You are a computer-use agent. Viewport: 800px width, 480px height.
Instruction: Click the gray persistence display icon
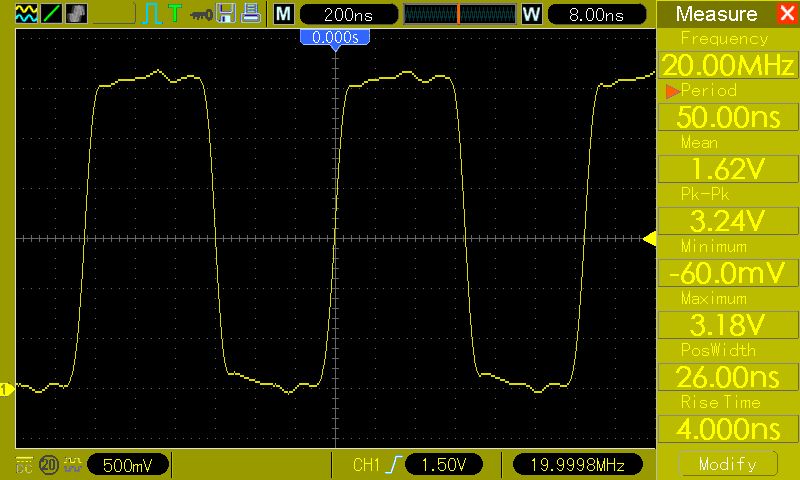77,14
